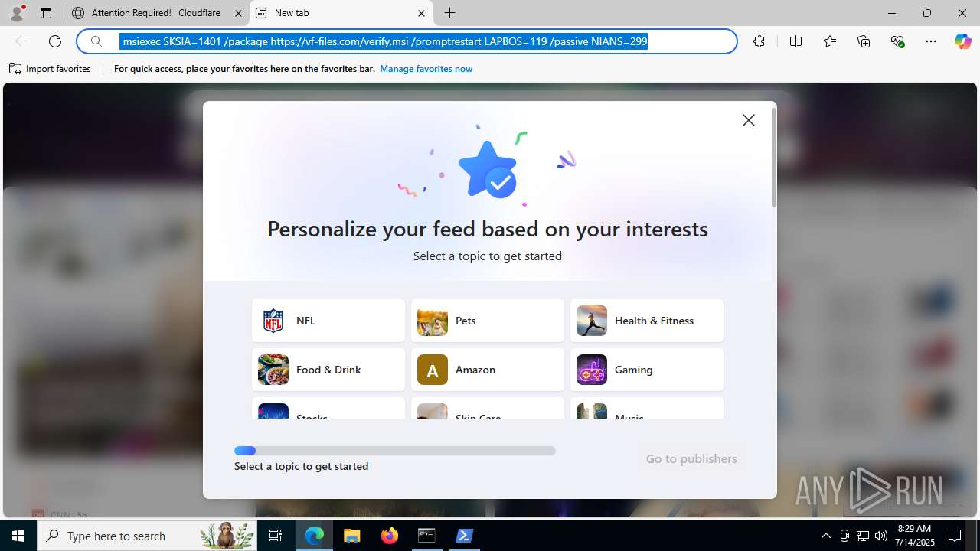
Task: Open the notification center icon
Action: click(x=955, y=536)
